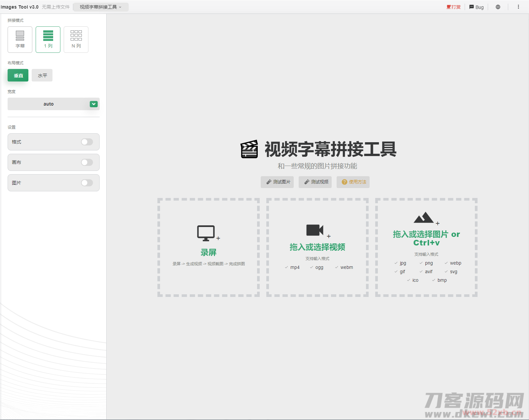
Task: Click the 测试图片 test image button
Action: click(x=277, y=182)
